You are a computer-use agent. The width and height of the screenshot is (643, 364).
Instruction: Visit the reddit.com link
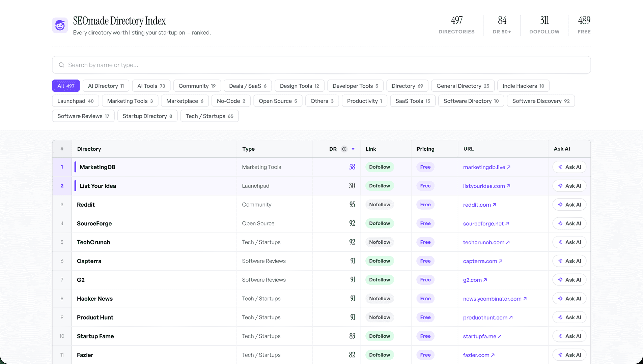point(480,205)
